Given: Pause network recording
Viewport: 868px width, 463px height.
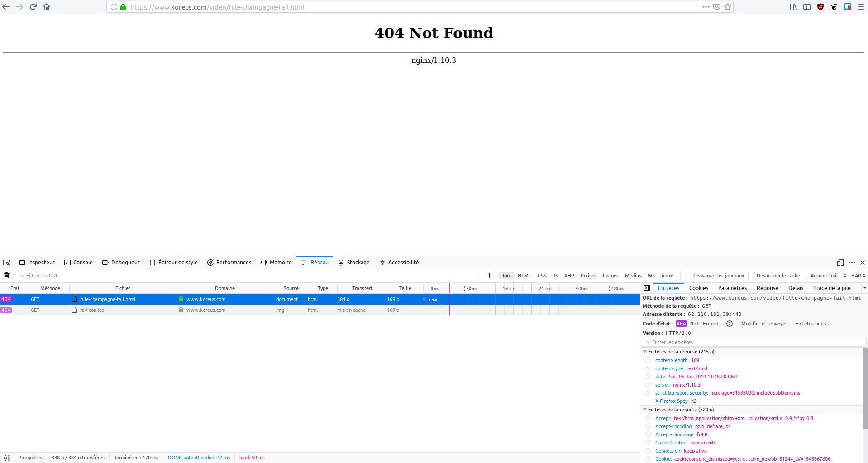Looking at the screenshot, I should (x=488, y=276).
